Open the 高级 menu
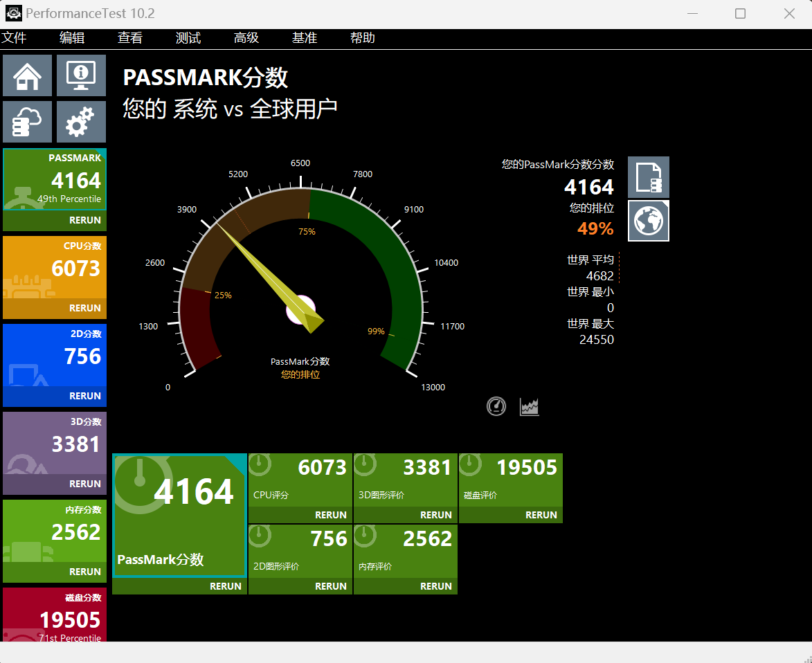812x663 pixels. (x=246, y=38)
